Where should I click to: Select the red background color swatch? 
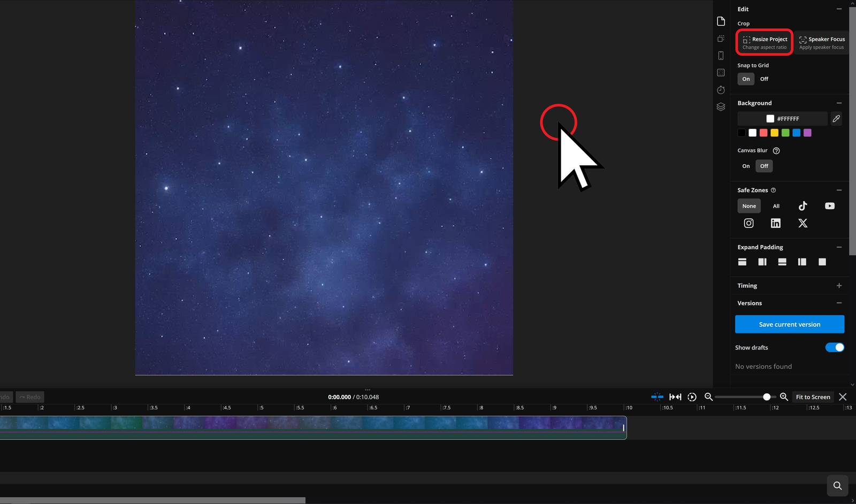click(x=763, y=132)
